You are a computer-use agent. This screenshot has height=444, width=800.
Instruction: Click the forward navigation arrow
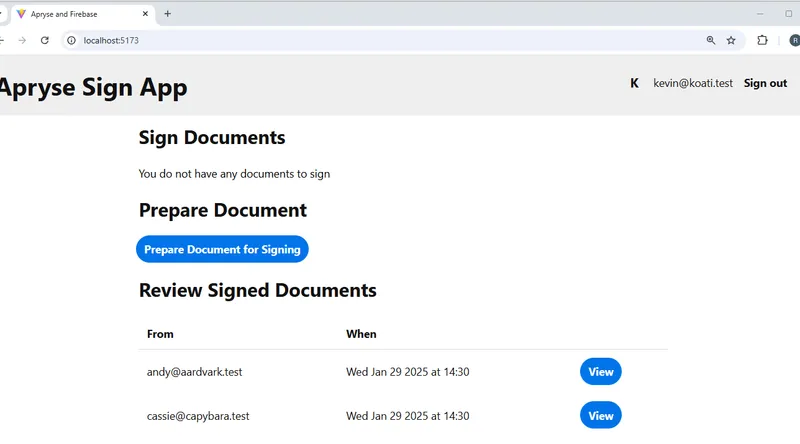pos(22,40)
